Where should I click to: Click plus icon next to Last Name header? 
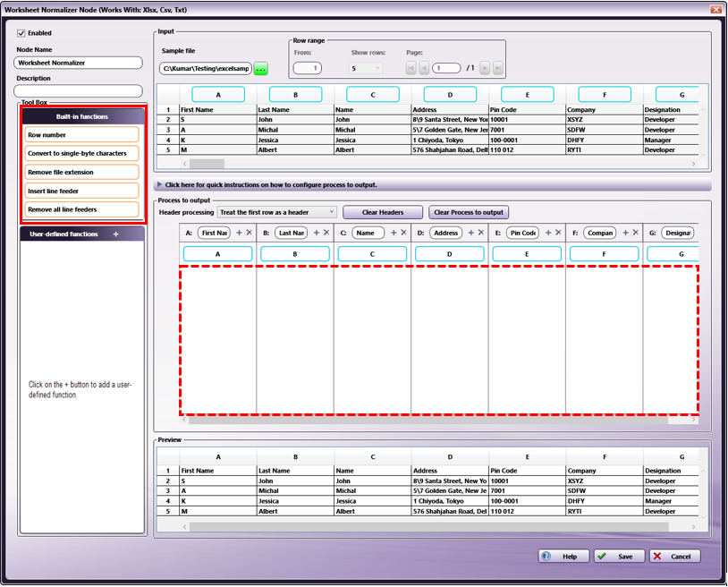317,233
